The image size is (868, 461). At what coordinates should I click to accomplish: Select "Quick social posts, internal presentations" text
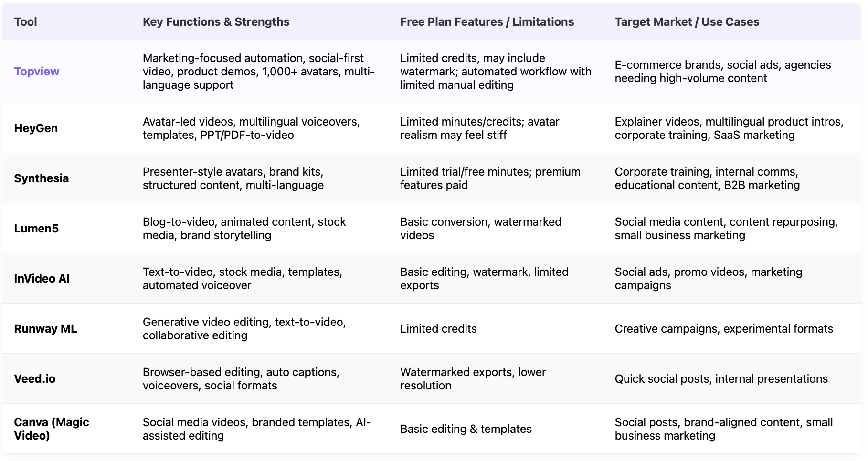pyautogui.click(x=721, y=379)
